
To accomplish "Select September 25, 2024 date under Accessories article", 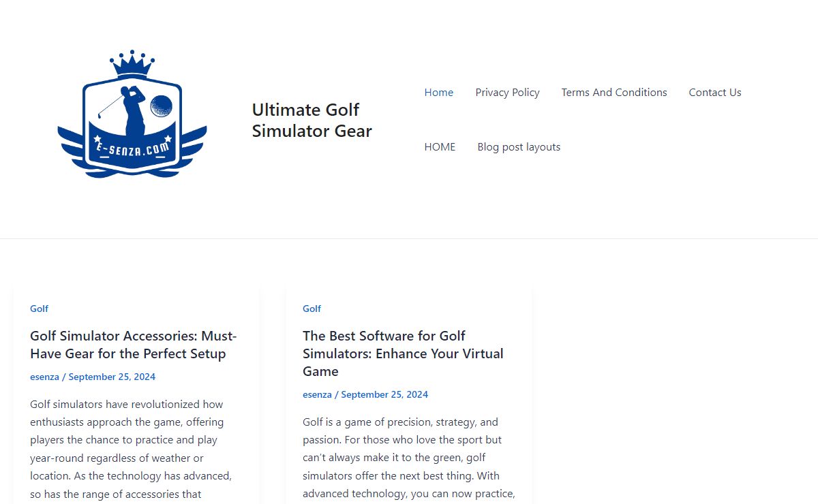I will tap(112, 377).
